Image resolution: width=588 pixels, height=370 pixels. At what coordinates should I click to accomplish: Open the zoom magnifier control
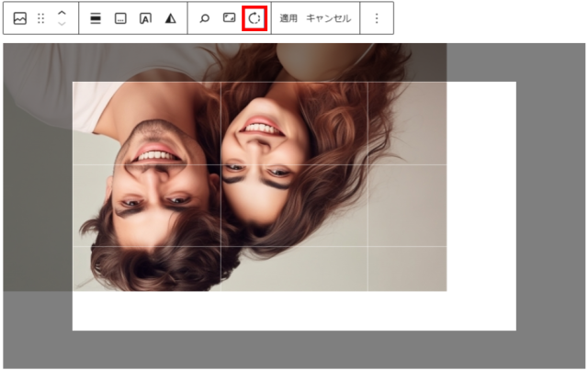[x=205, y=18]
